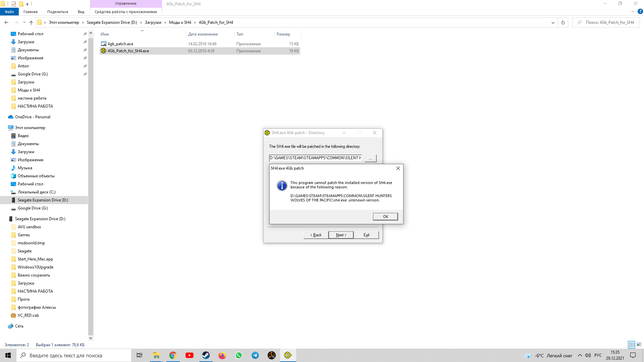Open recent locations dropdown near navigation arrows
The width and height of the screenshot is (644, 362).
(24, 22)
